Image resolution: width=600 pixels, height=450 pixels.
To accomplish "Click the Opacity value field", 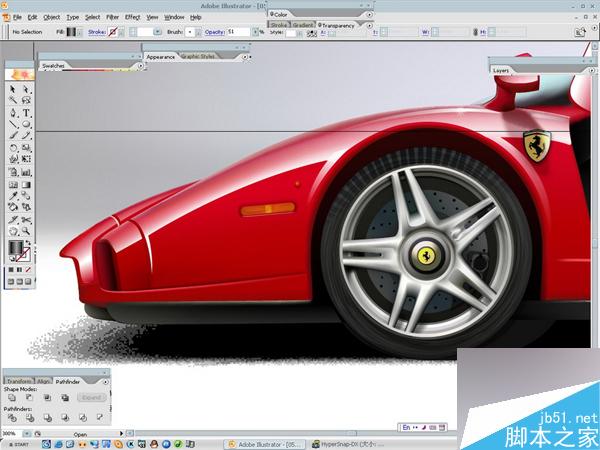I will tap(240, 32).
